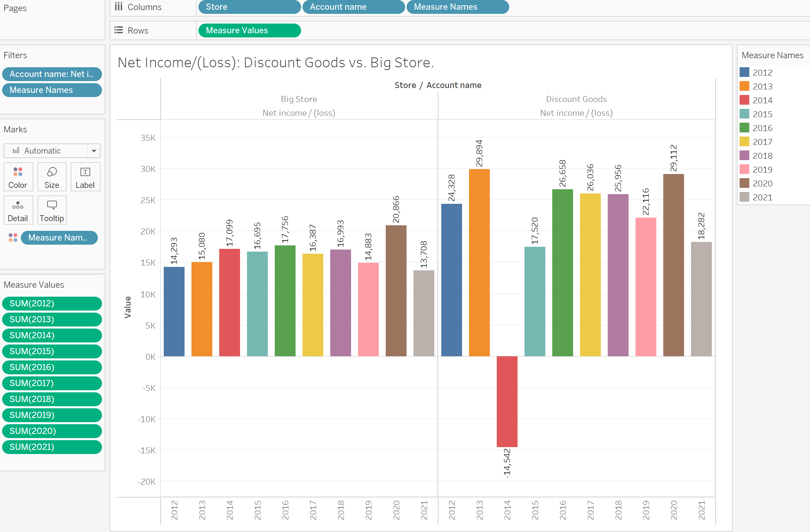The width and height of the screenshot is (810, 532).
Task: Expand the mark type selector arrow
Action: (93, 150)
